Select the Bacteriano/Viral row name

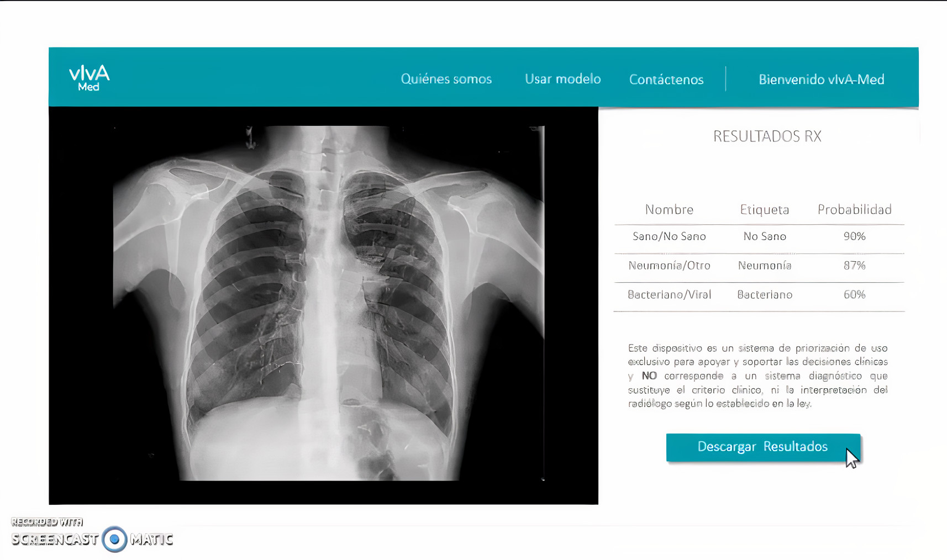pyautogui.click(x=669, y=295)
